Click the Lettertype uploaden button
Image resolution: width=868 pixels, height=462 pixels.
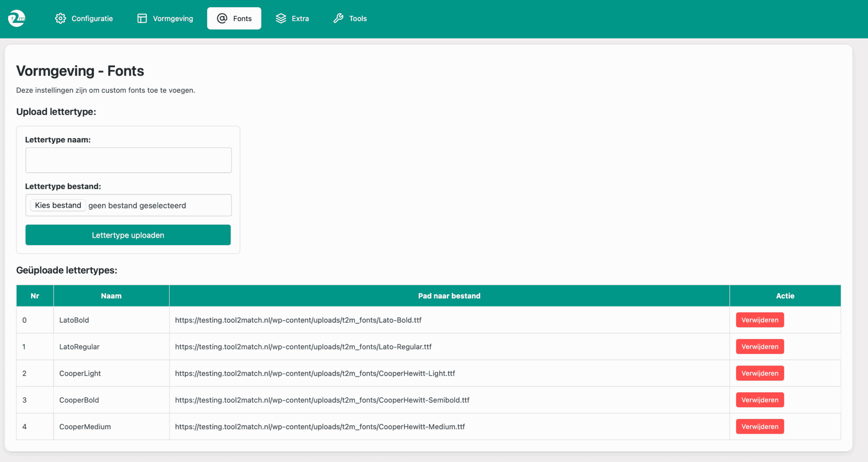pyautogui.click(x=128, y=235)
